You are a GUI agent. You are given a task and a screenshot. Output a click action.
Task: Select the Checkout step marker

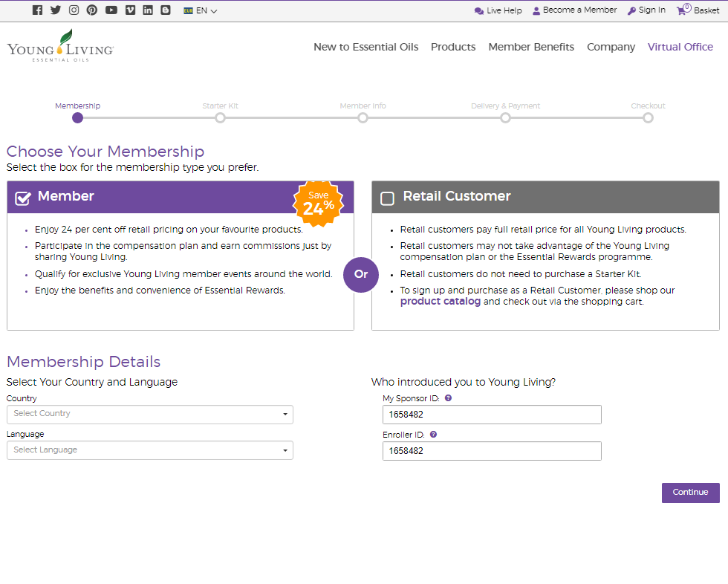pyautogui.click(x=648, y=118)
